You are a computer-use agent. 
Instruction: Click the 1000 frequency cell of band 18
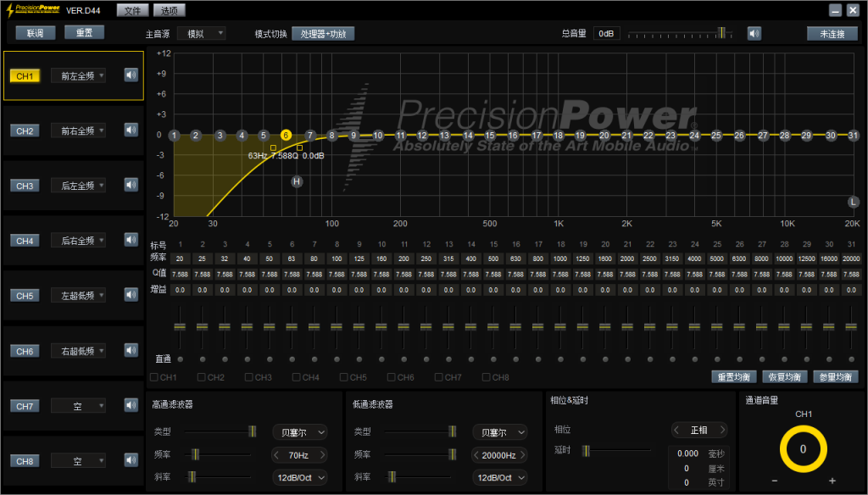click(x=560, y=259)
